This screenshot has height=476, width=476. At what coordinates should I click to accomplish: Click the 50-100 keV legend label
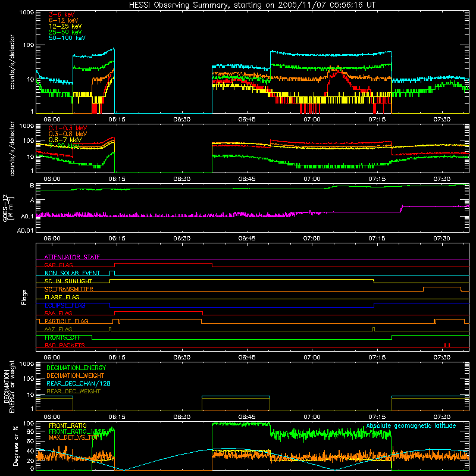(x=67, y=38)
